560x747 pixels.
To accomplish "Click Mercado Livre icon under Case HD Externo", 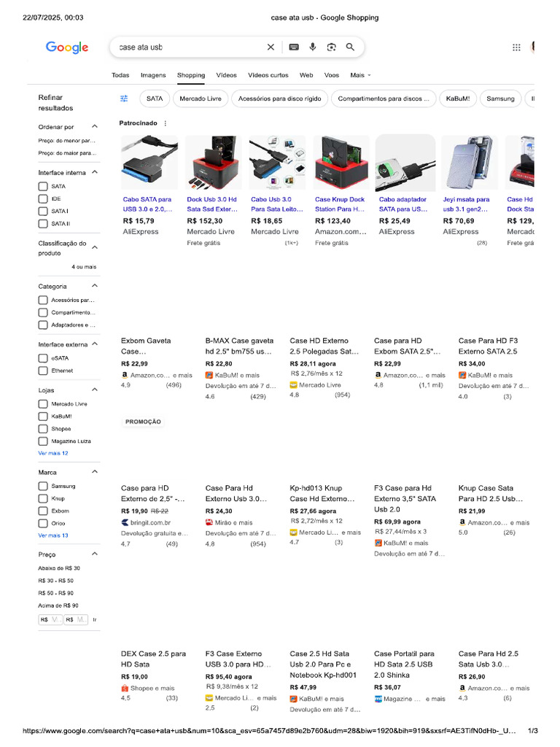I will click(293, 385).
